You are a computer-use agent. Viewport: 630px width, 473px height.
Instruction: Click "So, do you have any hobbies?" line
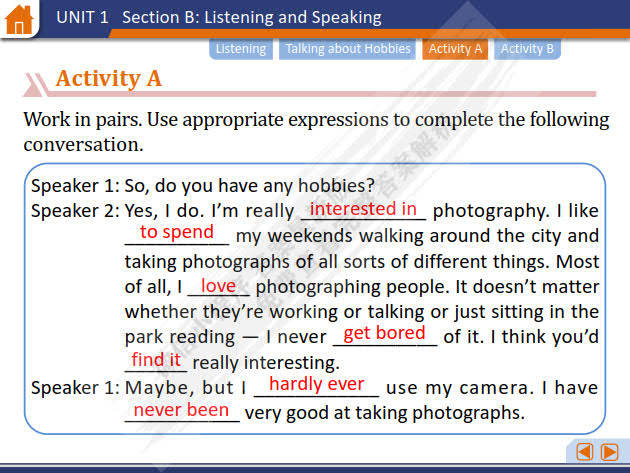(249, 185)
